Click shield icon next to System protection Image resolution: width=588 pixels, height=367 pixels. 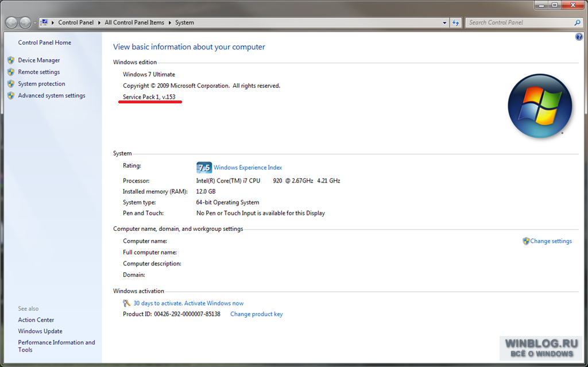[11, 84]
